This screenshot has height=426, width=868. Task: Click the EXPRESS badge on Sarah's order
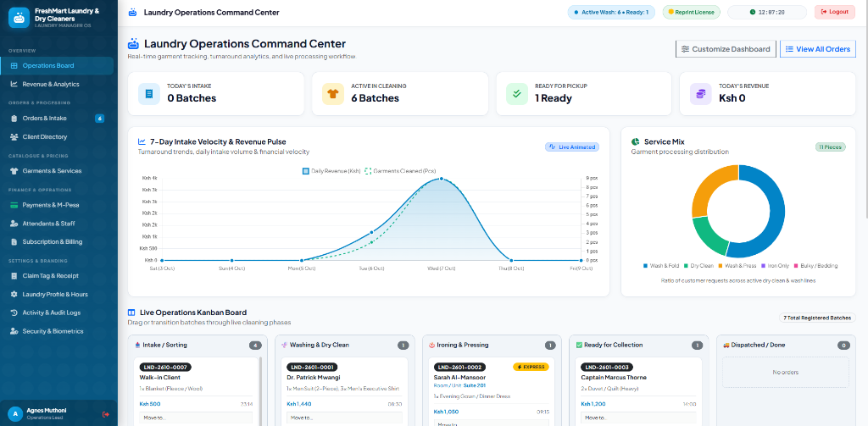click(531, 367)
